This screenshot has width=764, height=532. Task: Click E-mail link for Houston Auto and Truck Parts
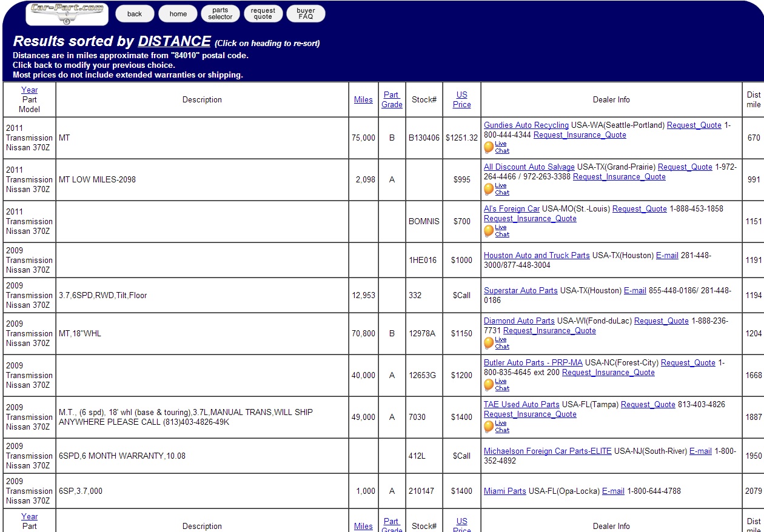pyautogui.click(x=667, y=256)
